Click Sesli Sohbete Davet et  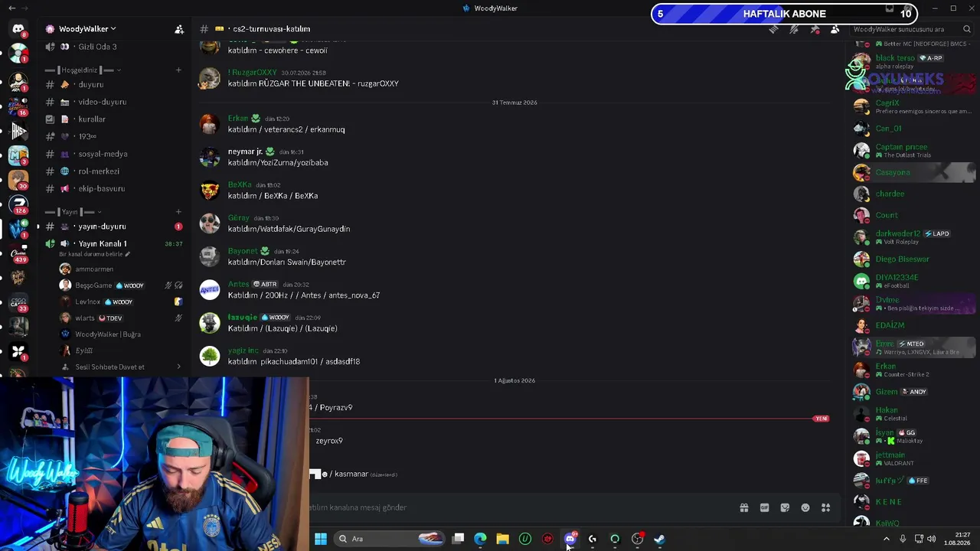point(110,367)
